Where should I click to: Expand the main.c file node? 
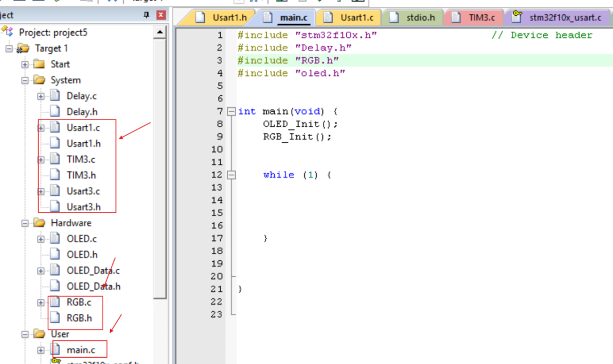(x=41, y=350)
